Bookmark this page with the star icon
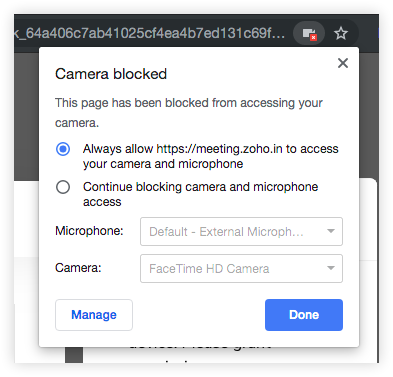Image resolution: width=393 pixels, height=377 pixels. click(341, 33)
